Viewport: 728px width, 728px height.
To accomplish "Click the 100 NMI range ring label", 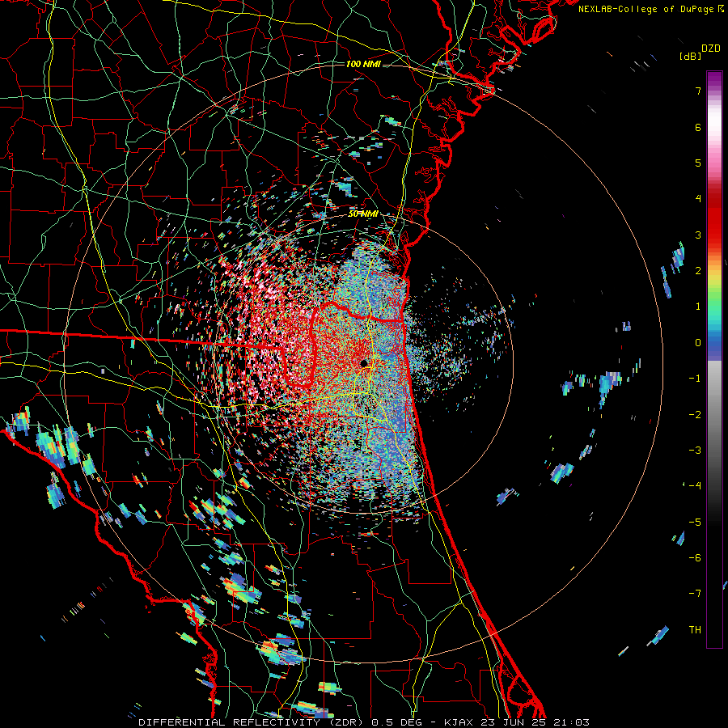I will coord(363,64).
